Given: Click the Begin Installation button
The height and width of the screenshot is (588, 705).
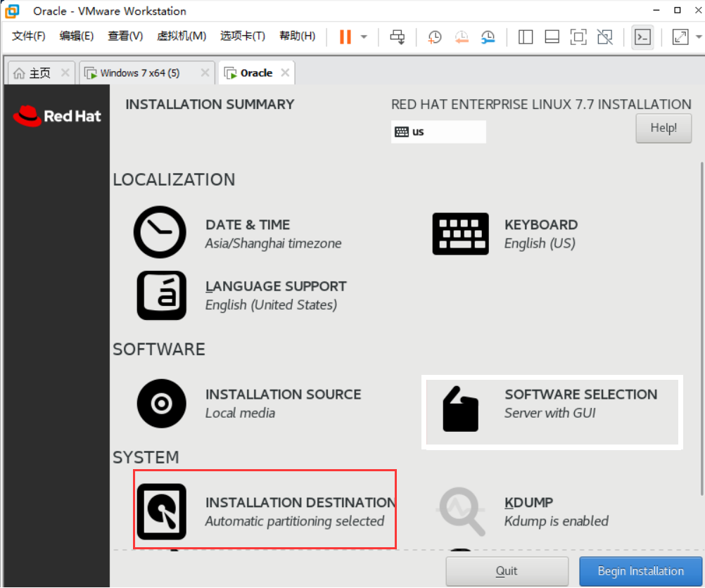Looking at the screenshot, I should point(640,571).
